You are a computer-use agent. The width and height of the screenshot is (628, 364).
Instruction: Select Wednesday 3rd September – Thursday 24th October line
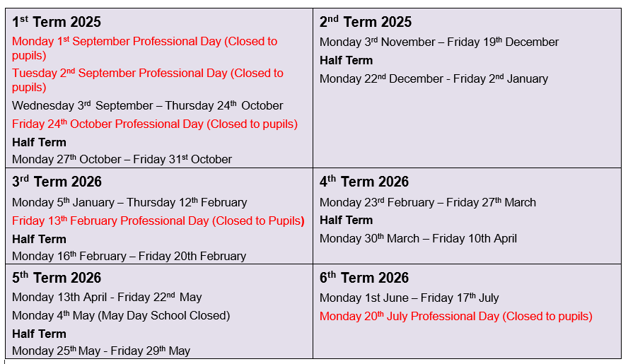(x=147, y=106)
